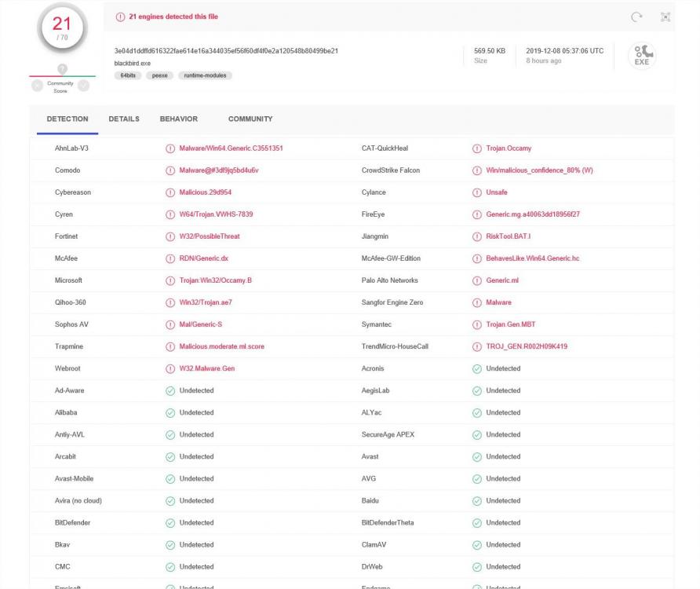This screenshot has height=589, width=700.
Task: Click the 21/70 detection score circle
Action: (62, 27)
